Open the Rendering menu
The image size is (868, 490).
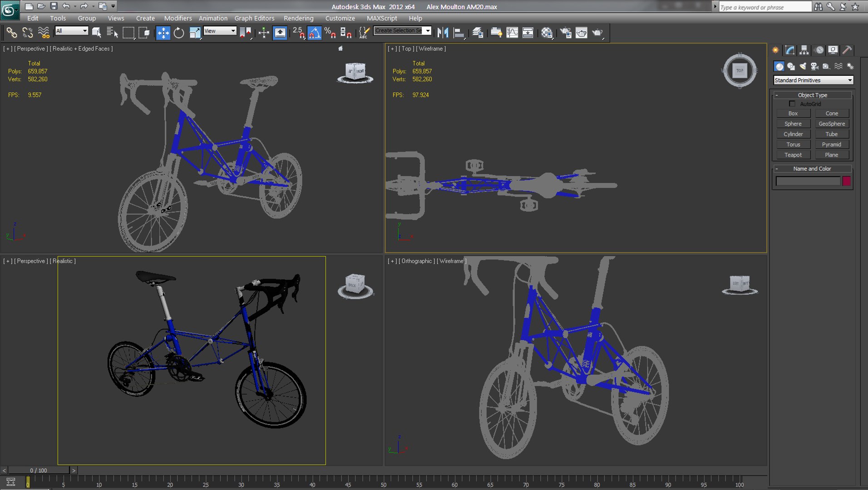(298, 18)
